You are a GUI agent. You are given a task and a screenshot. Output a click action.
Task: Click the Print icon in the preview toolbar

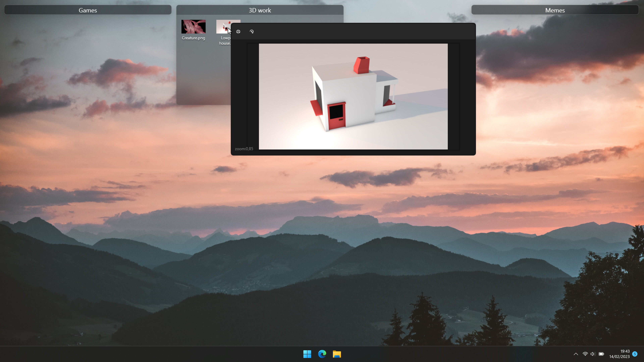pos(238,32)
